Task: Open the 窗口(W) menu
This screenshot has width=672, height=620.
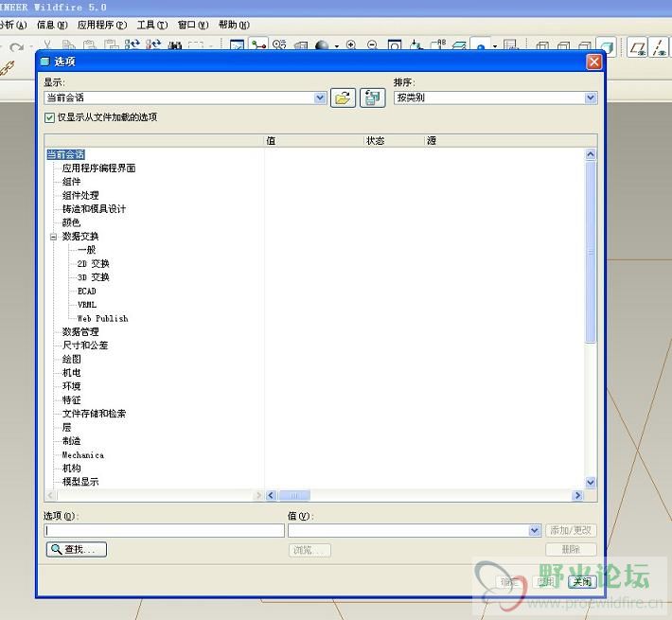Action: 193,25
